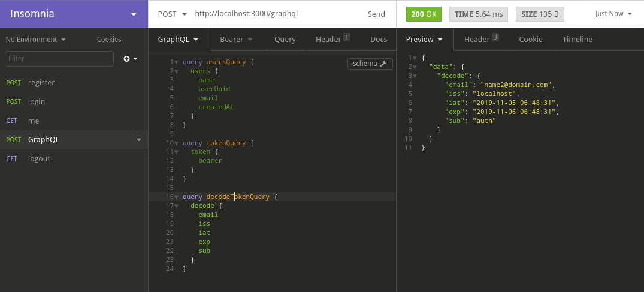Open the POST method dropdown
Screen dimensions: 644x292
pyautogui.click(x=172, y=14)
